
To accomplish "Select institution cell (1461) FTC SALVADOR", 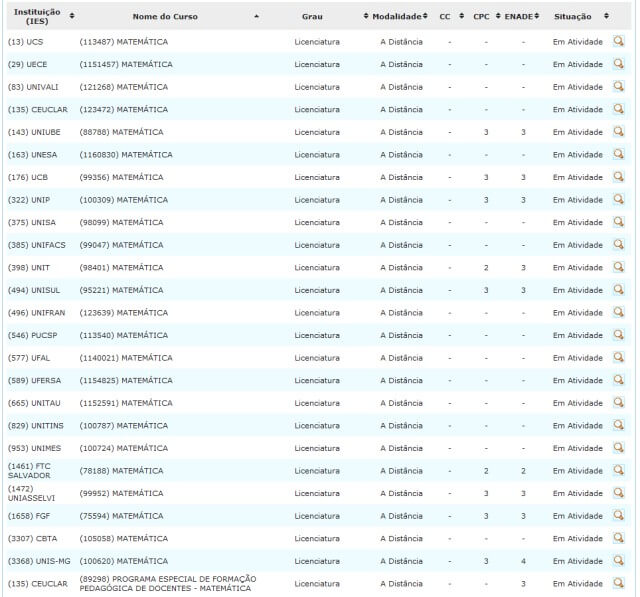I will (29, 471).
